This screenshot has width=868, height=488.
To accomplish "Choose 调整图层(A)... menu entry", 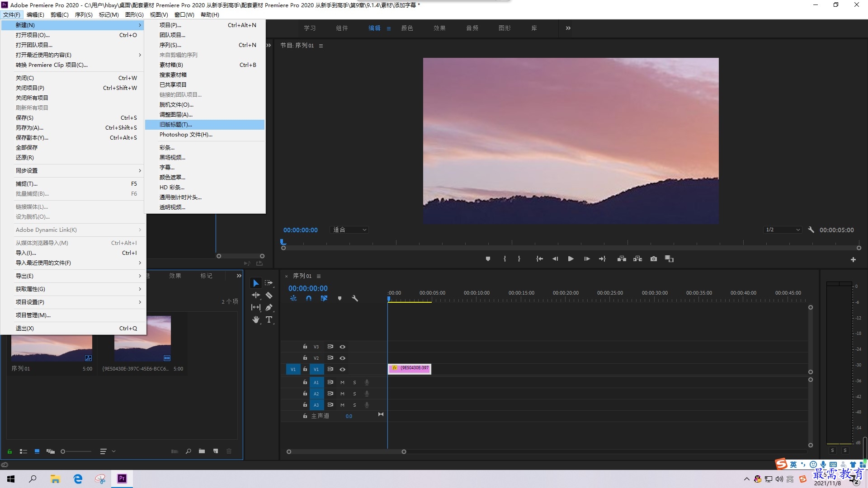I will [205, 115].
